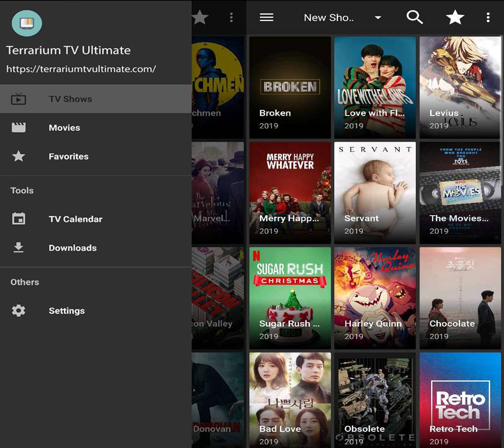
Task: Click the Favorites star icon in drawer
Action: tap(18, 156)
